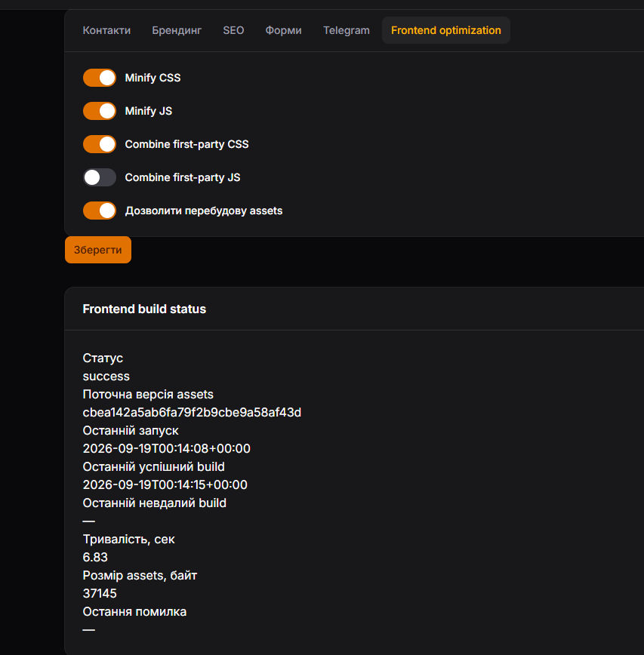
Task: Click the size value 37145
Action: click(100, 594)
